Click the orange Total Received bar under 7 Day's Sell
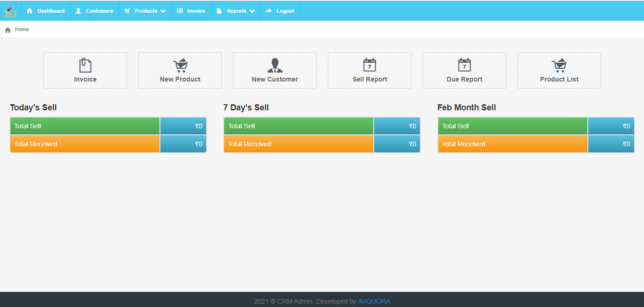The height and width of the screenshot is (307, 644). [298, 144]
